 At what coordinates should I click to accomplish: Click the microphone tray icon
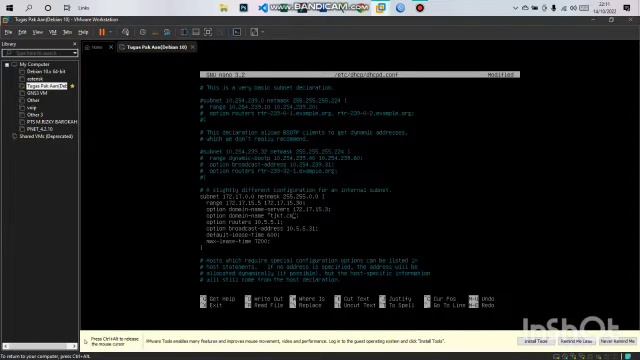click(554, 8)
